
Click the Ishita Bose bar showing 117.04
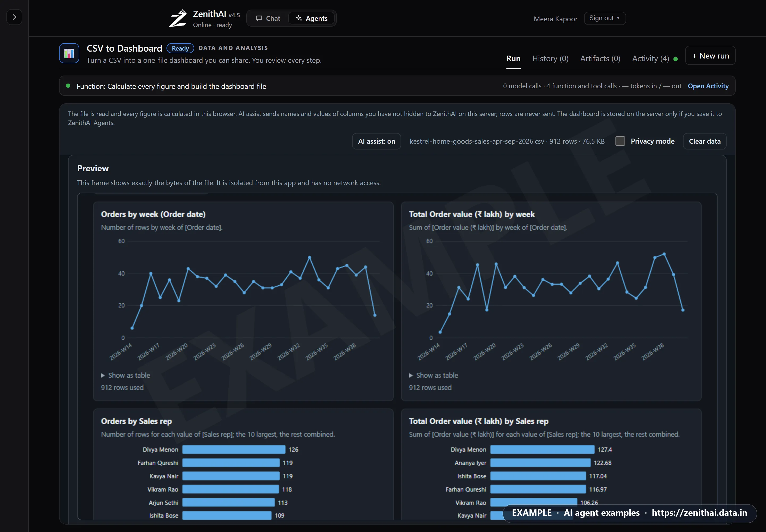click(x=538, y=476)
